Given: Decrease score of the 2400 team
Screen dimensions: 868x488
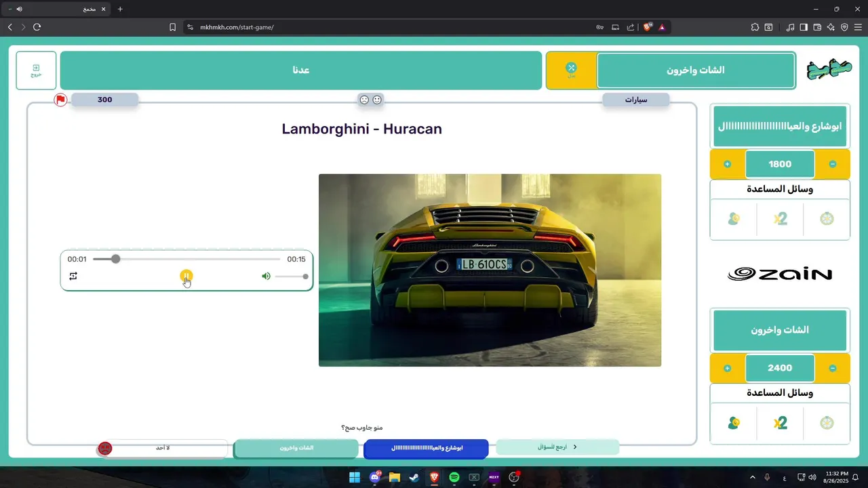Looking at the screenshot, I should tap(833, 368).
